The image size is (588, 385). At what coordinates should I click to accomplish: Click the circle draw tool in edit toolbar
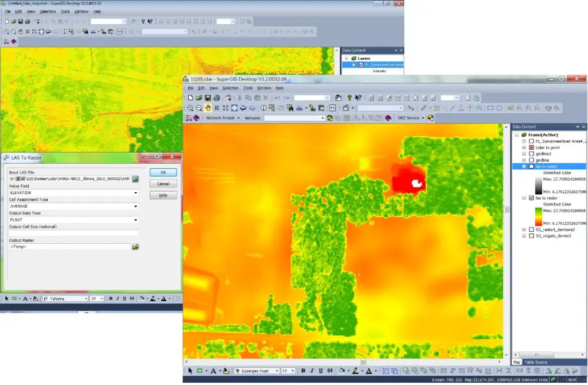pyautogui.click(x=499, y=108)
